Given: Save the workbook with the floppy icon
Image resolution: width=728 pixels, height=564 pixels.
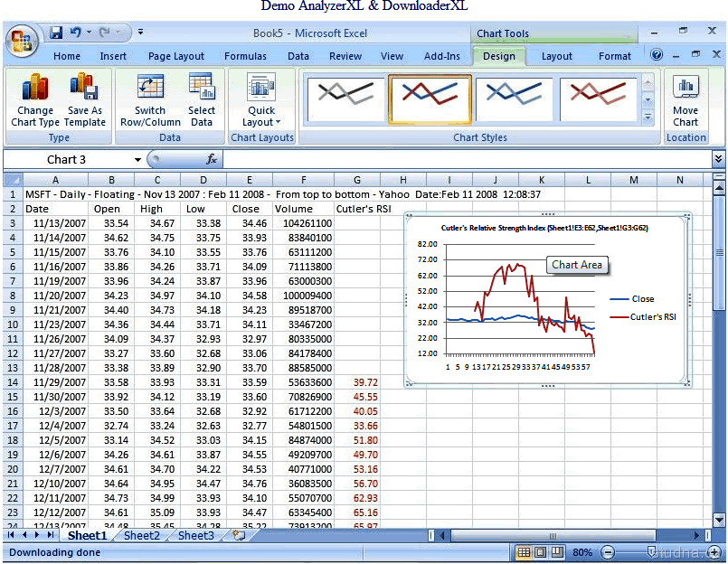Looking at the screenshot, I should coord(57,33).
